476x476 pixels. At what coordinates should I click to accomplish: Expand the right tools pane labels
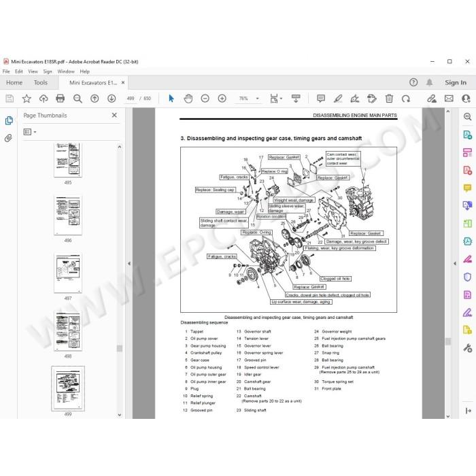468,411
